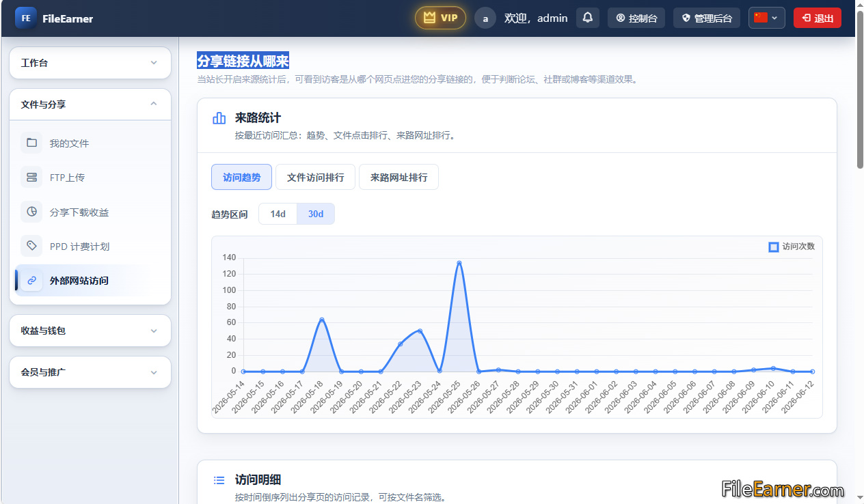Select the 30d trend range
This screenshot has height=504, width=864.
tap(316, 214)
